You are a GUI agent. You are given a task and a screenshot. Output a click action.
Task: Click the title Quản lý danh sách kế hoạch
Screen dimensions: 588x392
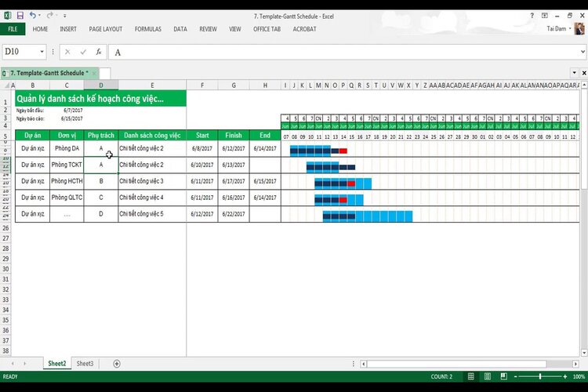tap(100, 99)
